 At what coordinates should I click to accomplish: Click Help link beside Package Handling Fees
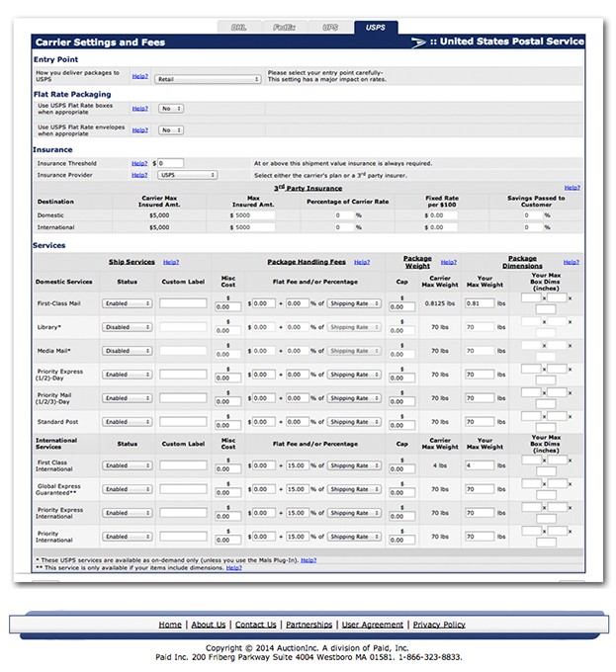pyautogui.click(x=362, y=262)
